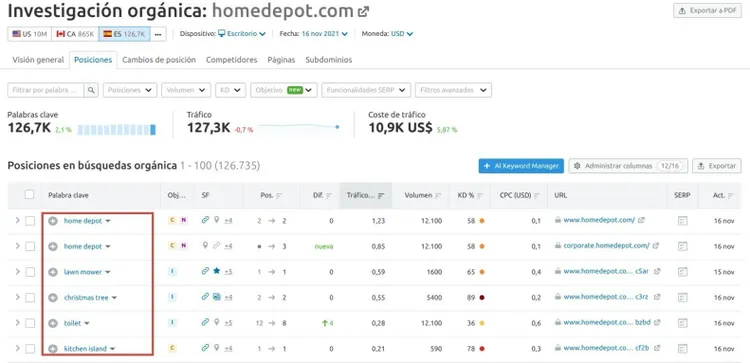750x363 pixels.
Task: Open SERP snapshot icon for www.homedepot.com/ row
Action: pyautogui.click(x=683, y=220)
